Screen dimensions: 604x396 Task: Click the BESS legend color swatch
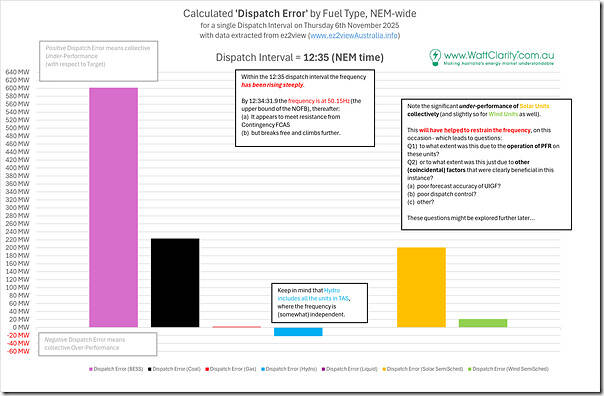click(x=91, y=369)
